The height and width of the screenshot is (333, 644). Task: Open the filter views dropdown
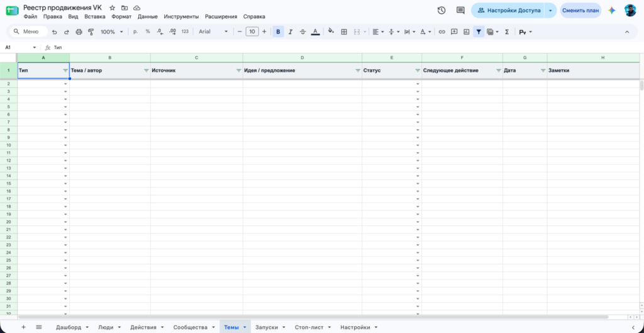coord(492,31)
